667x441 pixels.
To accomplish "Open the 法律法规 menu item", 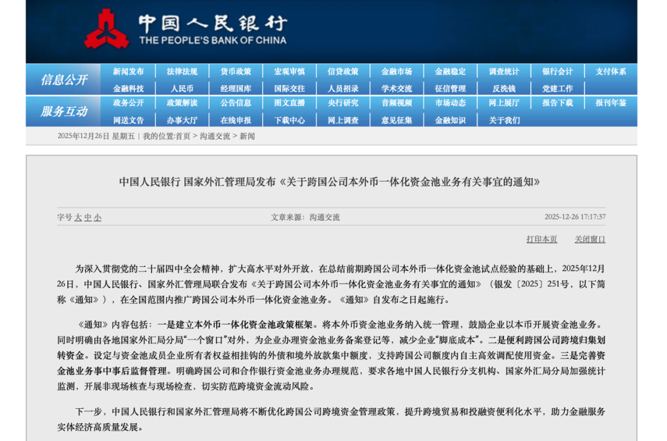I will coord(182,72).
